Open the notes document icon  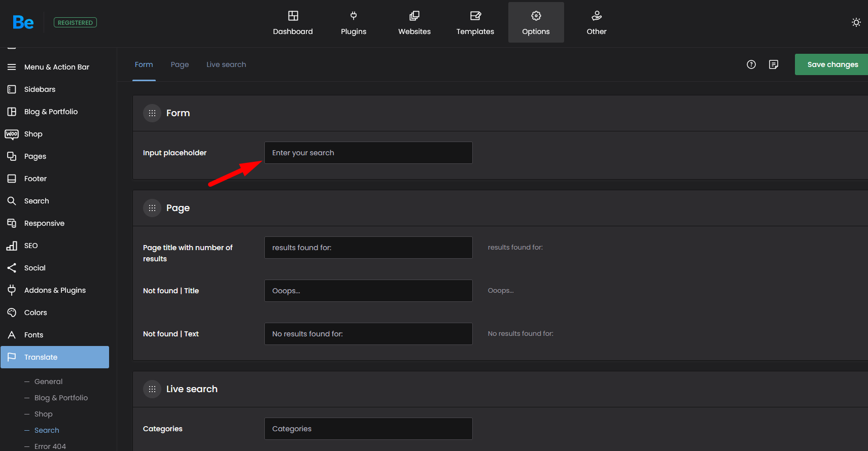coord(774,64)
